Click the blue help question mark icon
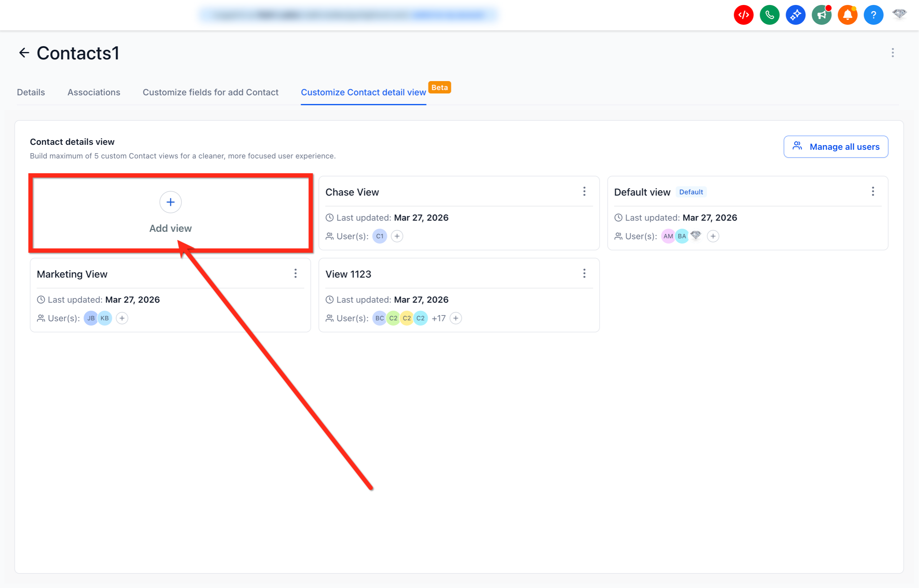919x588 pixels. (x=873, y=15)
